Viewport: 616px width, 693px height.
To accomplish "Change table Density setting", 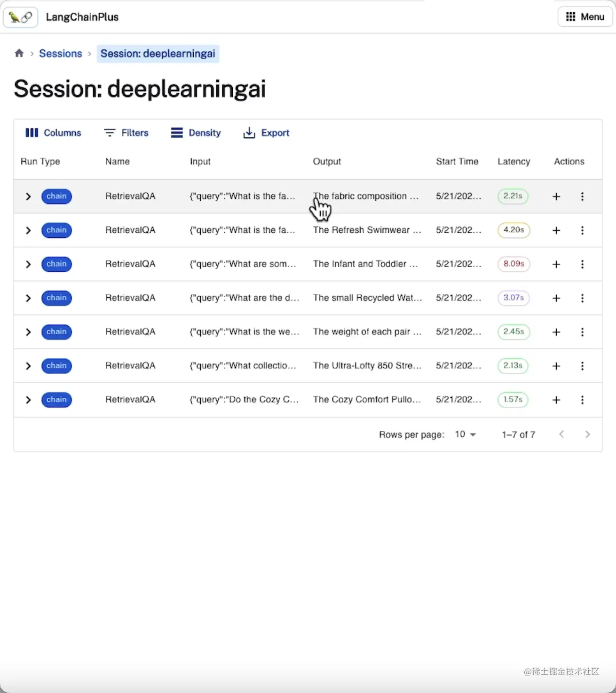I will [x=196, y=133].
